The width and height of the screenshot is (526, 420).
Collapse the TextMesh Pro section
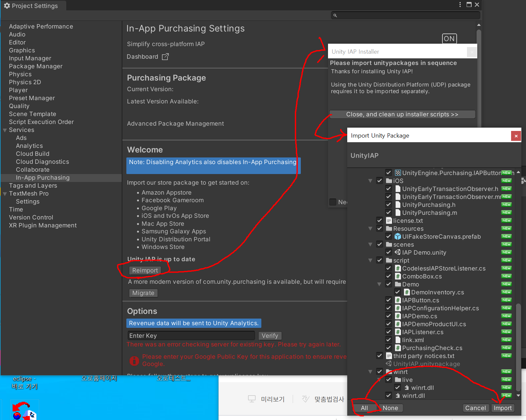[x=5, y=194]
